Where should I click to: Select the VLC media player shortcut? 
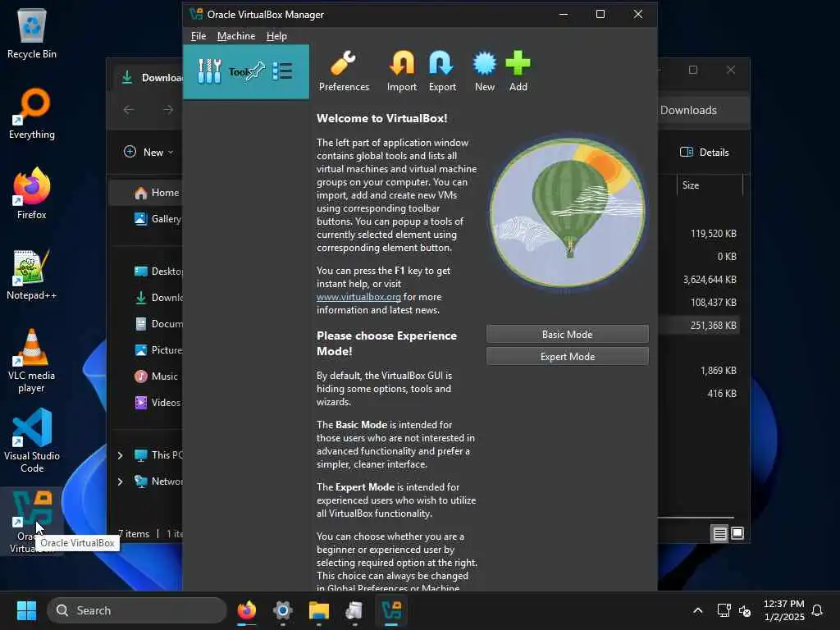(32, 361)
